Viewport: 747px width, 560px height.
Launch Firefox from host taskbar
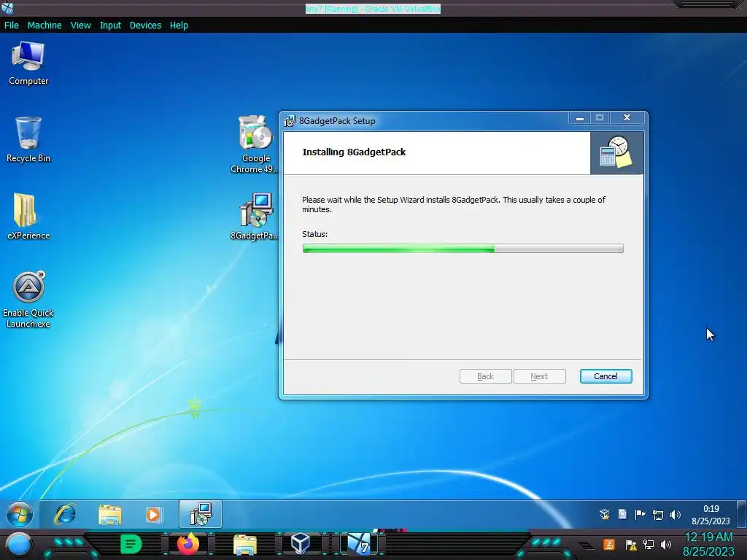tap(187, 544)
